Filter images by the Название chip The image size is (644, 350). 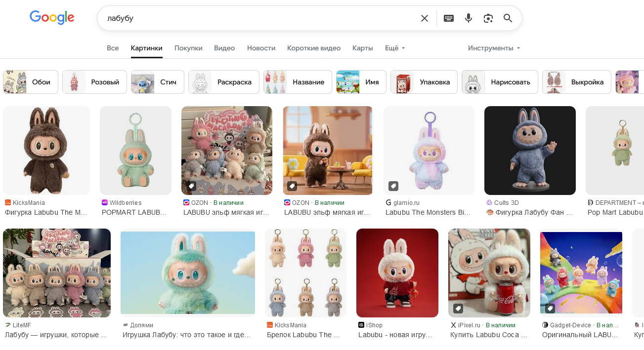pos(298,82)
